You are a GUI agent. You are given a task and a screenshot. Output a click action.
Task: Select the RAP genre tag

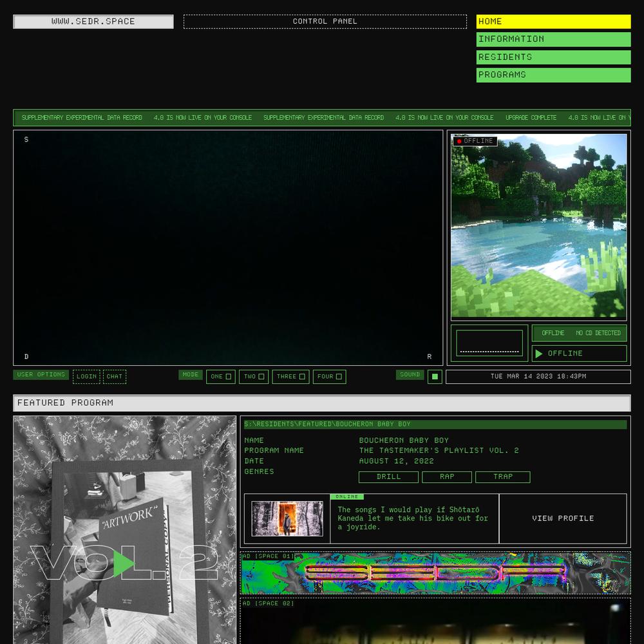447,477
